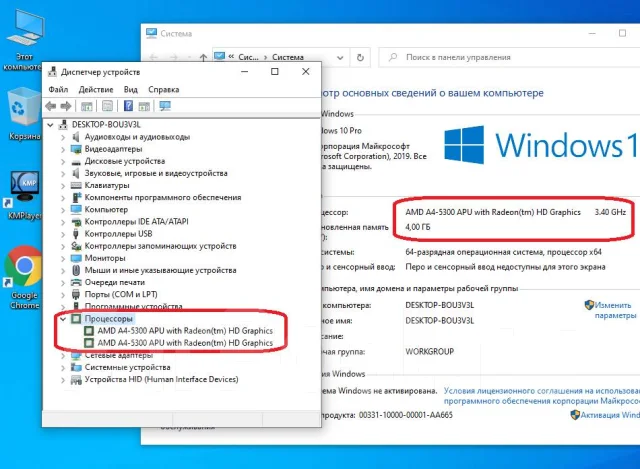Open the Файл menu
Image resolution: width=640 pixels, height=469 pixels.
(58, 89)
